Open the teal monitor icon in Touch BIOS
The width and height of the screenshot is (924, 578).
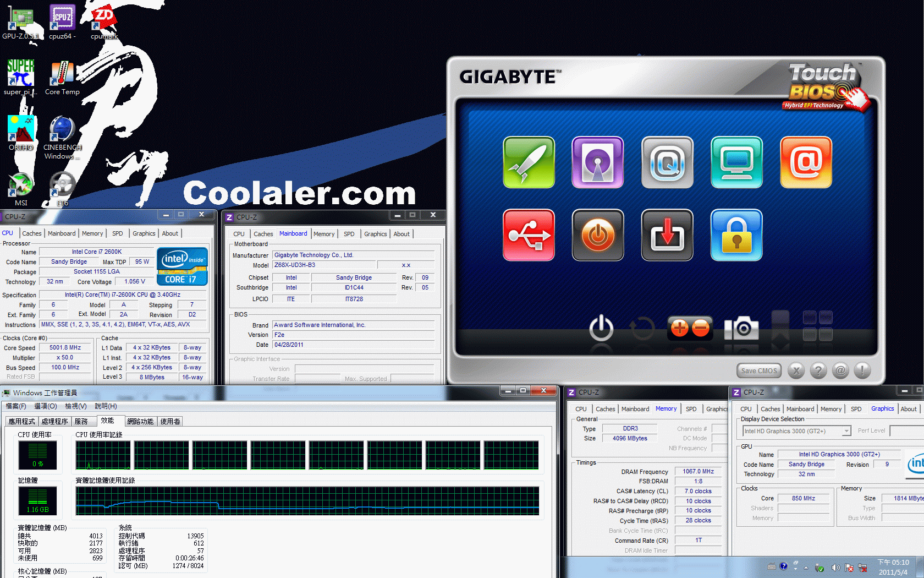tap(736, 162)
